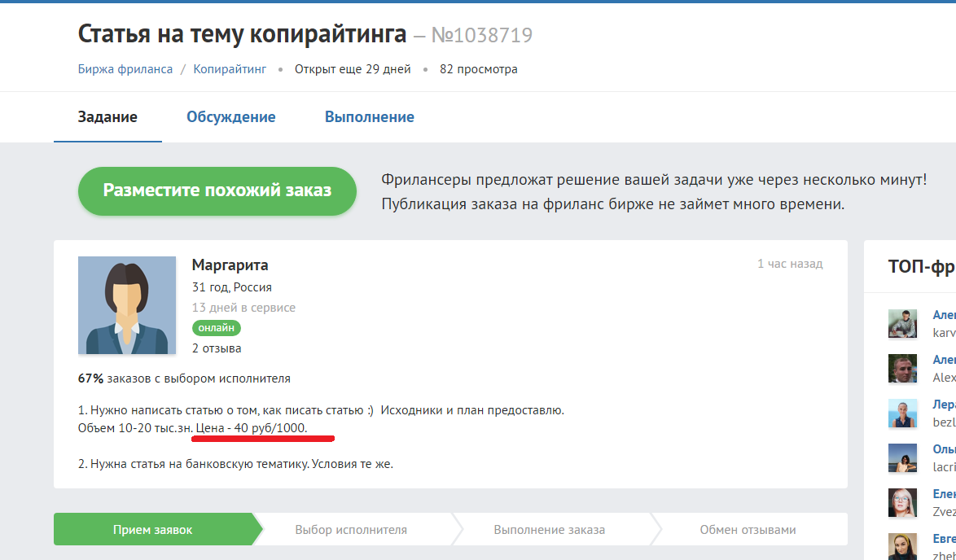This screenshot has width=956, height=560.
Task: Select the Прием заявок stage
Action: click(152, 530)
